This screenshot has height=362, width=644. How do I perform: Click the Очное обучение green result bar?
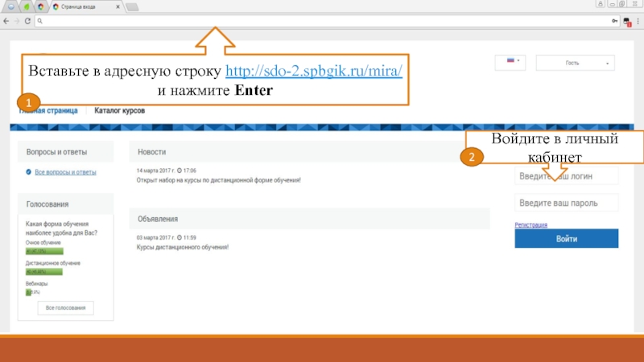(43, 252)
